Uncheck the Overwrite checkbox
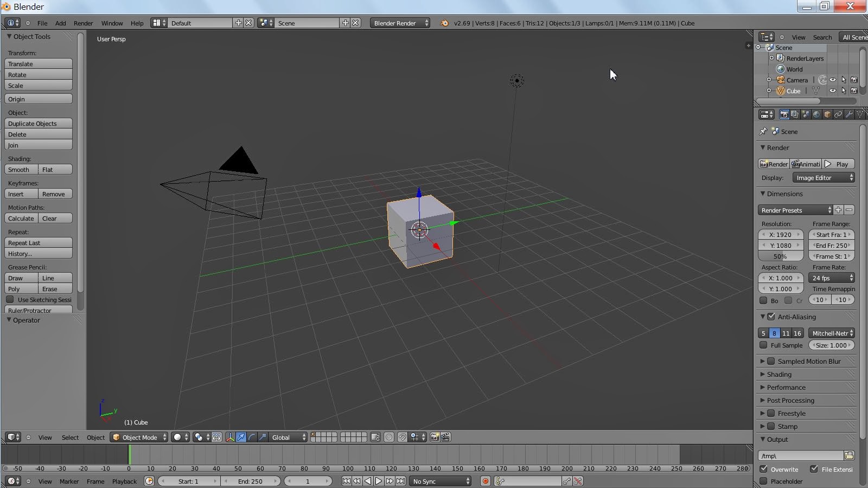This screenshot has width=868, height=488. [763, 469]
